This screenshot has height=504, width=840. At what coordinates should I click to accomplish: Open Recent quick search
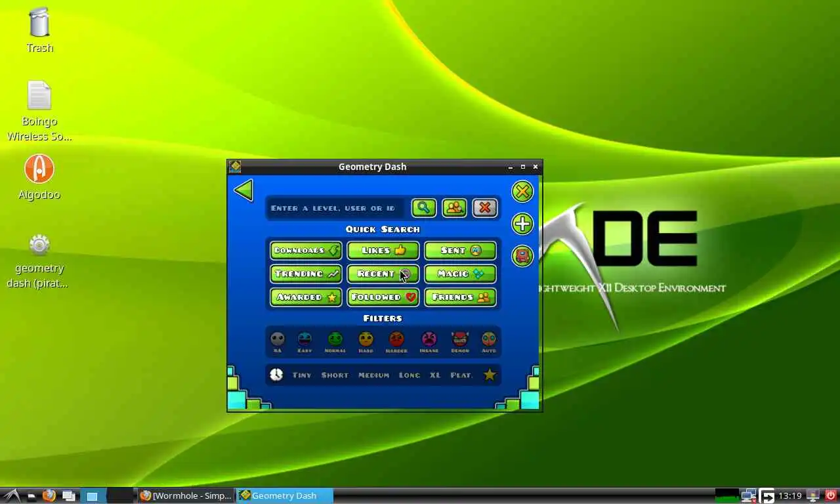383,274
